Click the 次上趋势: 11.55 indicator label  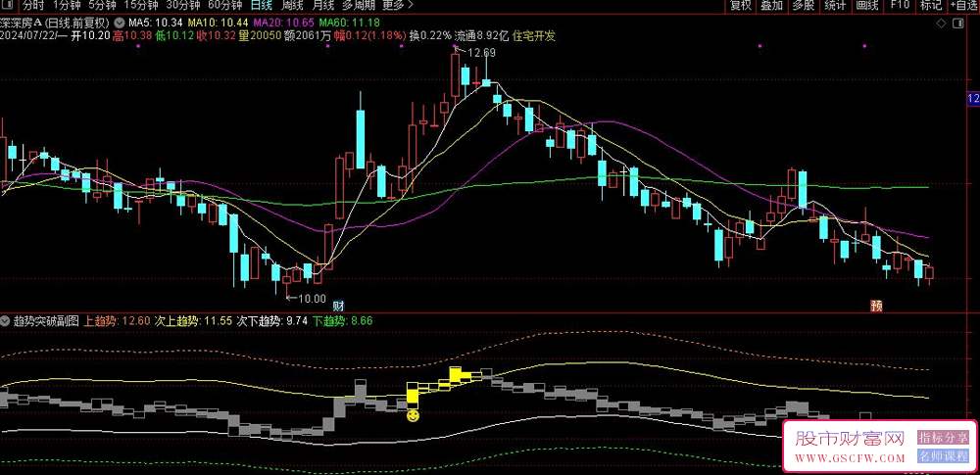[x=193, y=322]
